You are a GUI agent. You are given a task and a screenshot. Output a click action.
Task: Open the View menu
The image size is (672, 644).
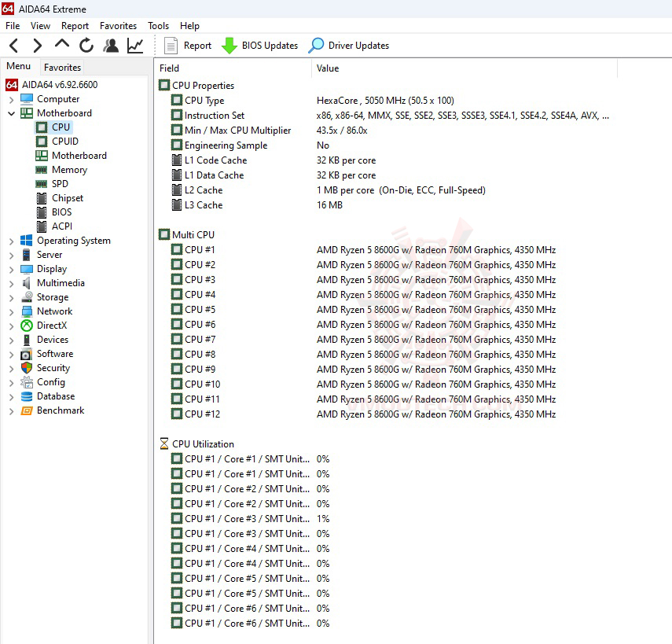click(x=40, y=26)
